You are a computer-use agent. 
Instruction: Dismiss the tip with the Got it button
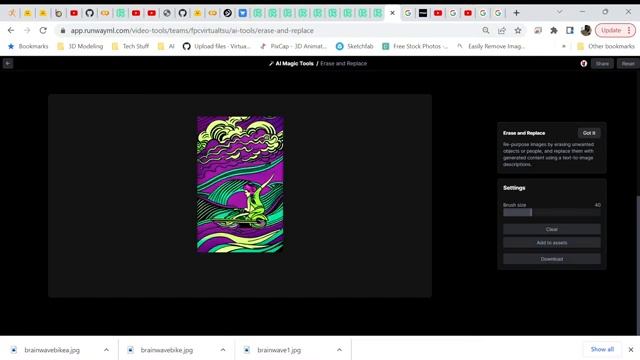pos(589,133)
